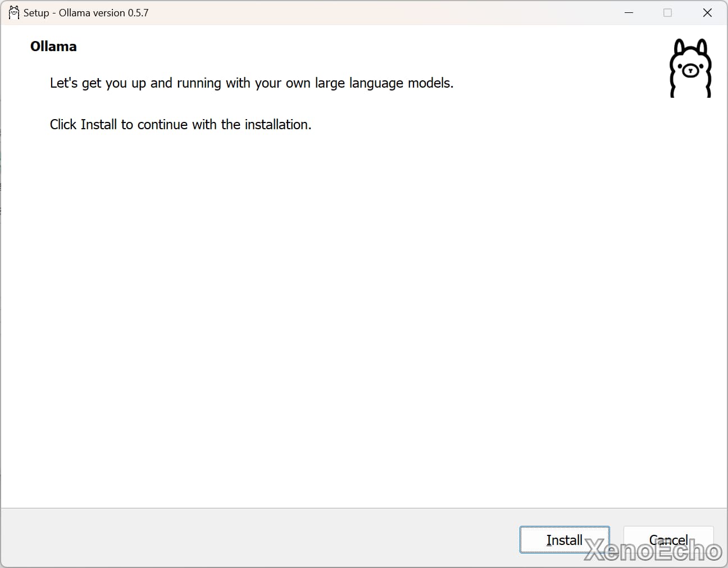Image resolution: width=728 pixels, height=568 pixels.
Task: Click the 'Let's get you up and running' sentence
Action: (x=251, y=83)
